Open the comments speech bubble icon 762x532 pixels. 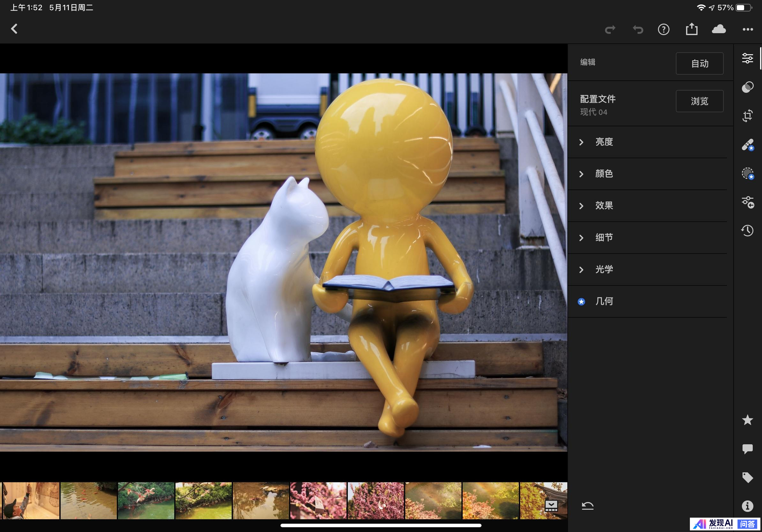click(x=747, y=449)
